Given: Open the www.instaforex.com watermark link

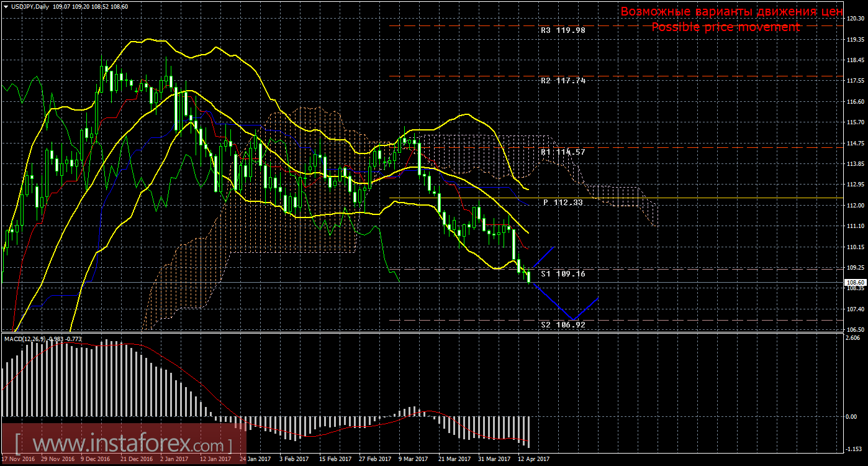Looking at the screenshot, I should (123, 445).
